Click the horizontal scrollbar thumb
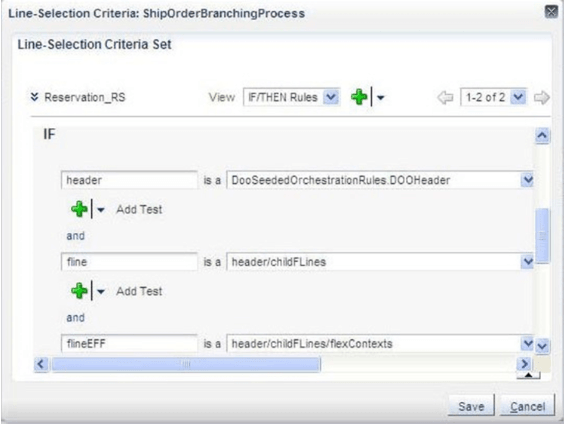This screenshot has width=565, height=425. pyautogui.click(x=186, y=364)
